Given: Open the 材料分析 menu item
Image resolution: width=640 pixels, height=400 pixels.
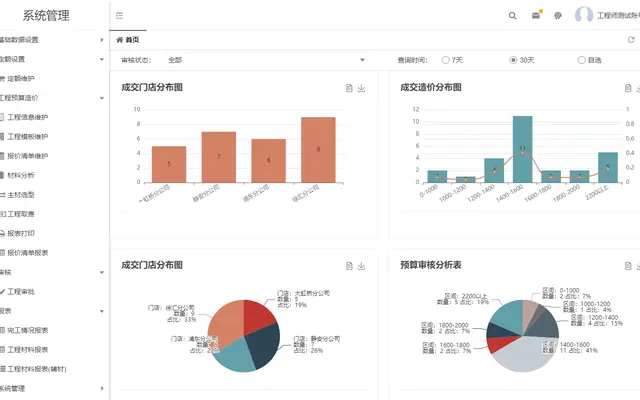Looking at the screenshot, I should [21, 176].
